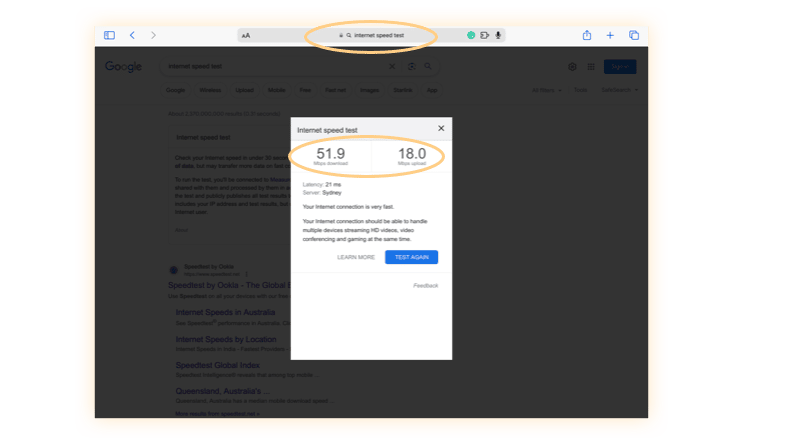
Task: Open the Feedback link in dialog
Action: pyautogui.click(x=426, y=286)
